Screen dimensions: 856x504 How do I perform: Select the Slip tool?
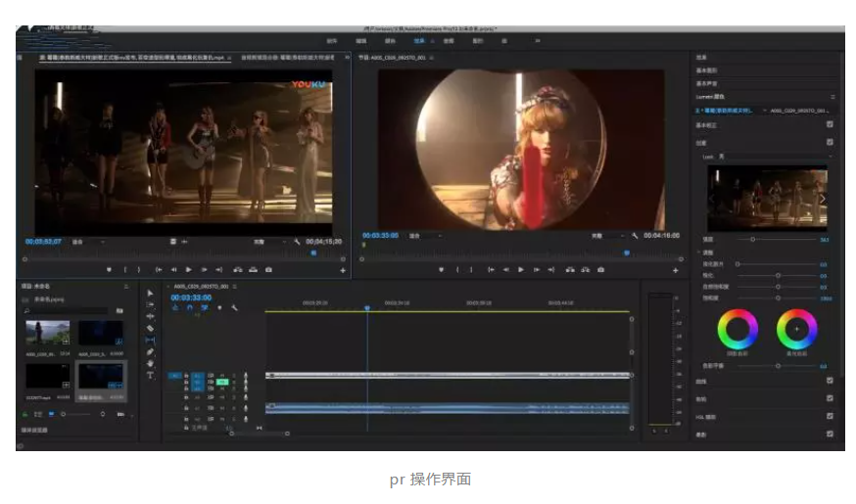point(150,341)
